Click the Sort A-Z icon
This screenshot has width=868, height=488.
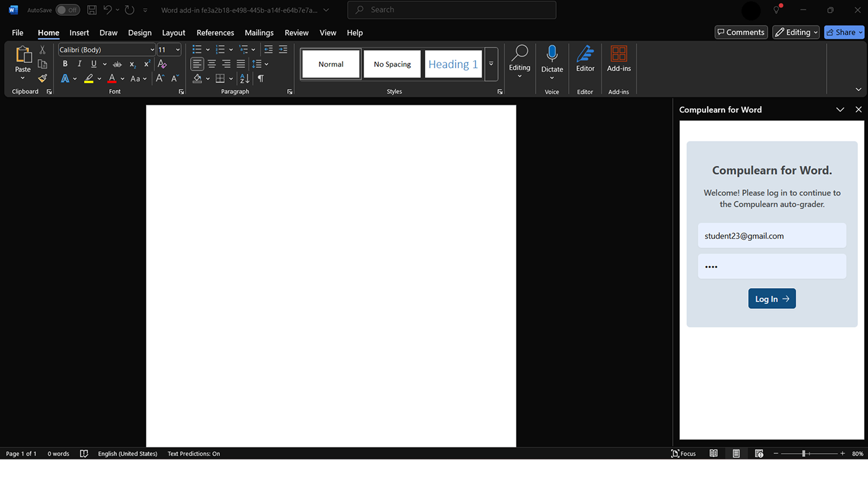(245, 79)
